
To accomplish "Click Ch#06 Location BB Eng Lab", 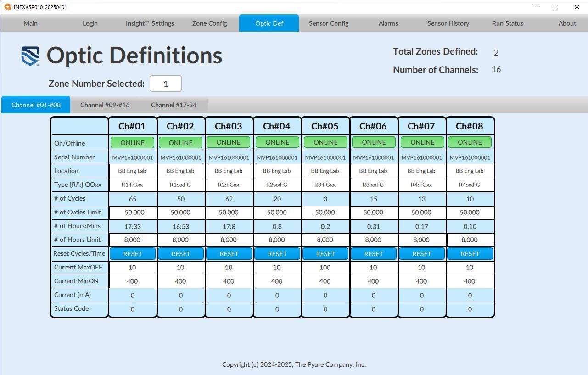I will (x=374, y=171).
